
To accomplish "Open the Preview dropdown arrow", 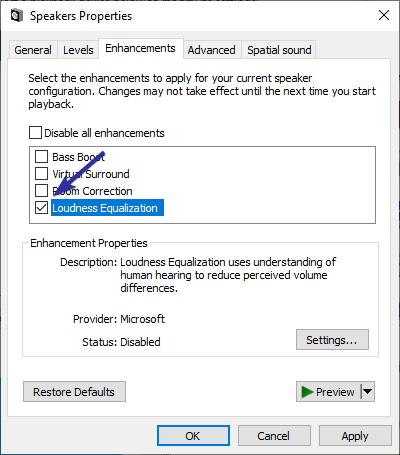I will [367, 392].
